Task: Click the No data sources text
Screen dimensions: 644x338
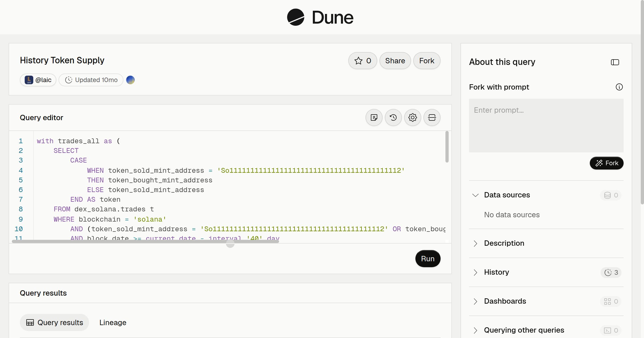Action: (x=512, y=215)
